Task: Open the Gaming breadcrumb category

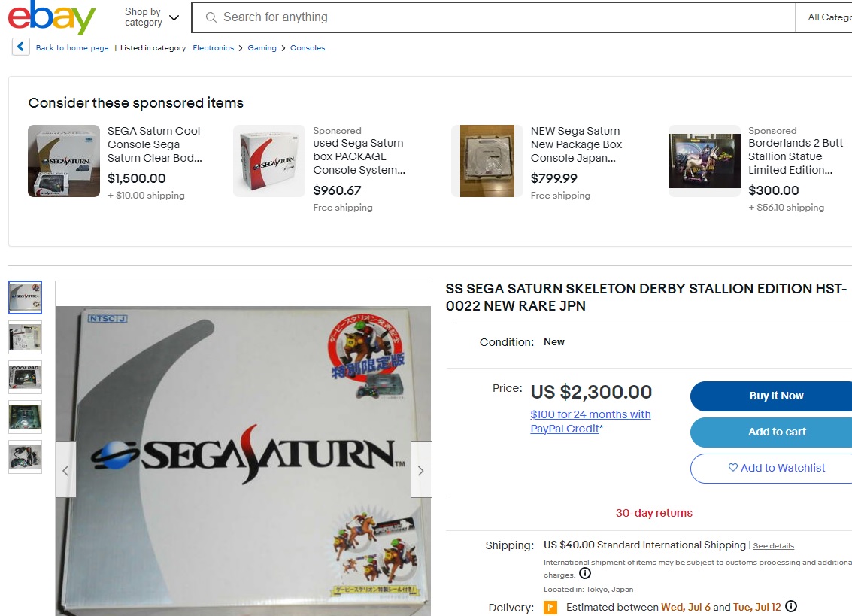Action: click(x=262, y=48)
